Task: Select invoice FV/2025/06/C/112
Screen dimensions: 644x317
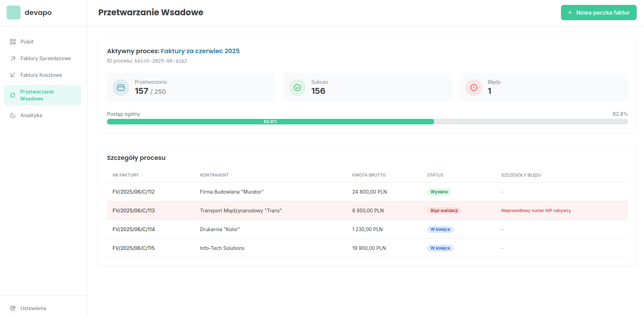Action: point(133,192)
